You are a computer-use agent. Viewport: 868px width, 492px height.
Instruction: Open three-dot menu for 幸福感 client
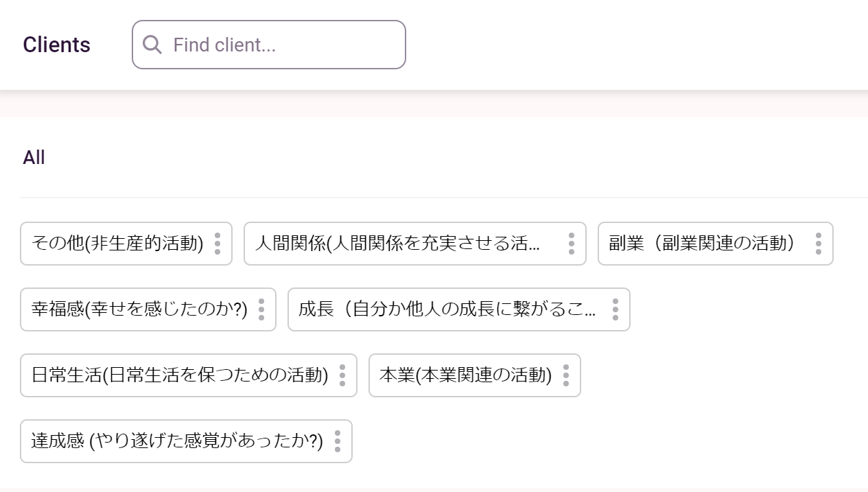click(x=261, y=309)
